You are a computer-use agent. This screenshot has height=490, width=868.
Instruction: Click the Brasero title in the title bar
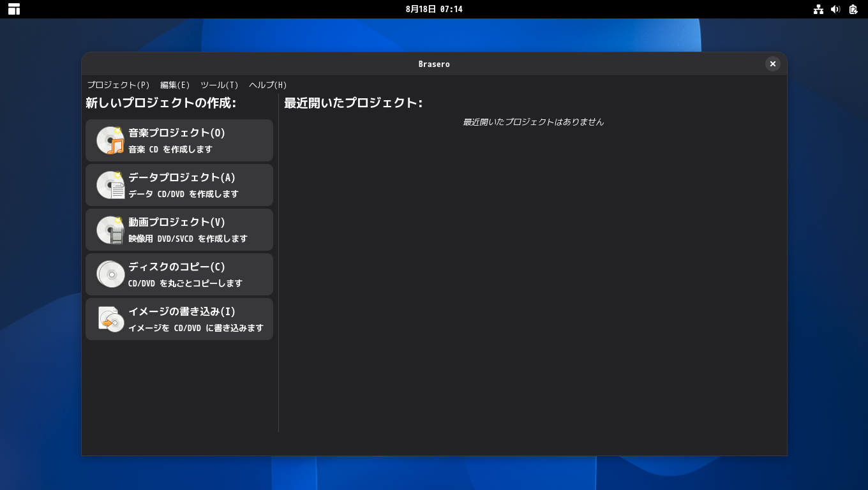click(x=434, y=64)
